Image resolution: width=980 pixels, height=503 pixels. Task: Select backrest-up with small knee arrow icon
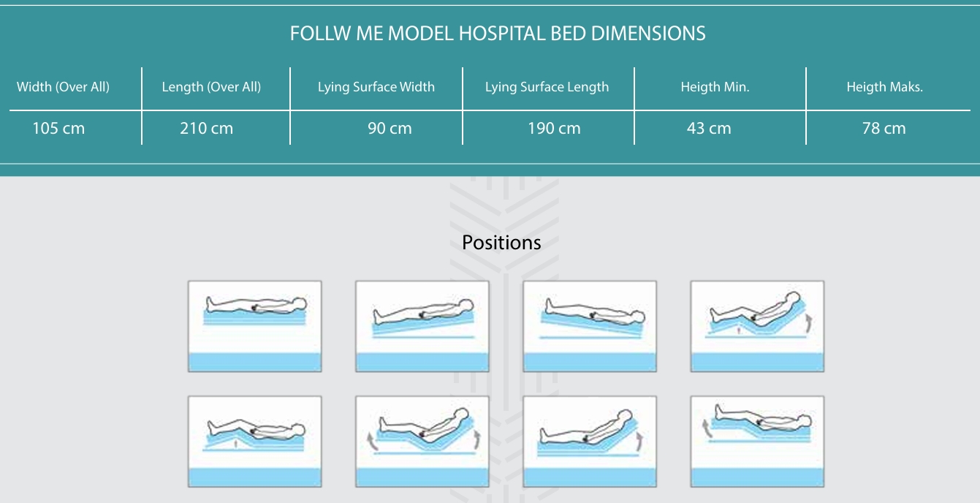pos(757,326)
